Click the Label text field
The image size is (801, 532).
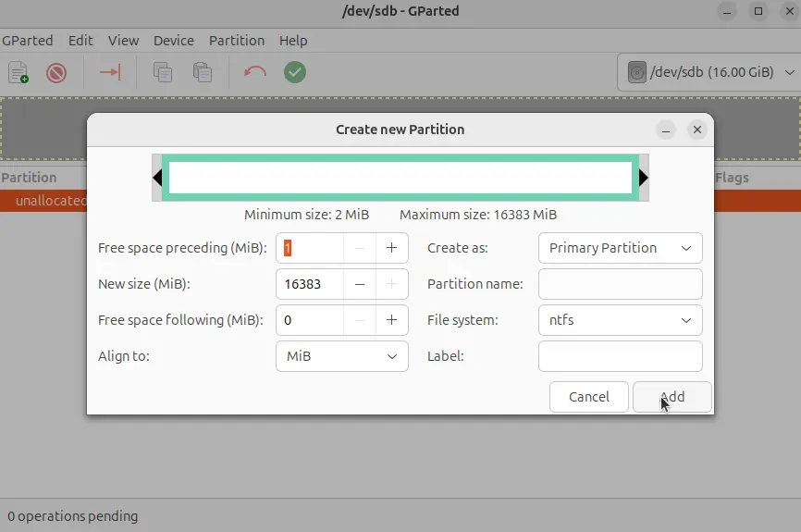(x=620, y=356)
